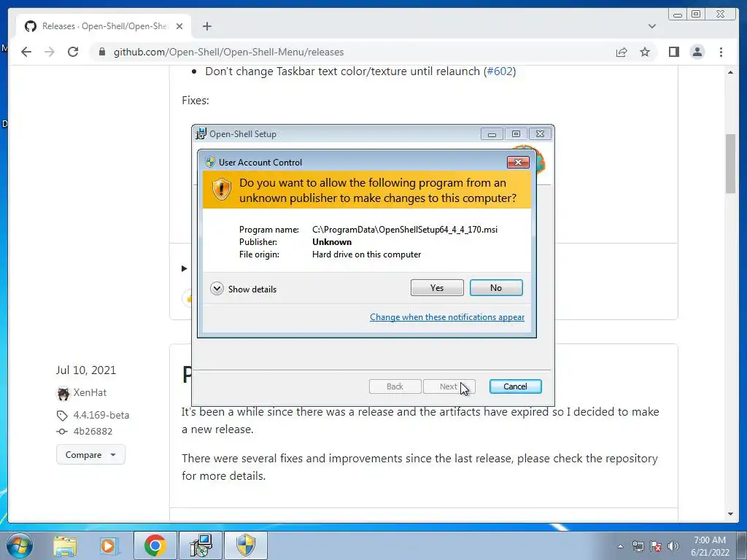Image resolution: width=747 pixels, height=560 pixels.
Task: Open XenHat user profile link
Action: point(90,392)
